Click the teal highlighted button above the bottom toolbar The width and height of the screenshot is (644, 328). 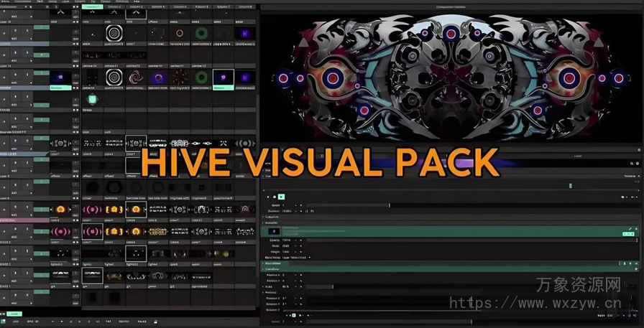click(x=14, y=314)
